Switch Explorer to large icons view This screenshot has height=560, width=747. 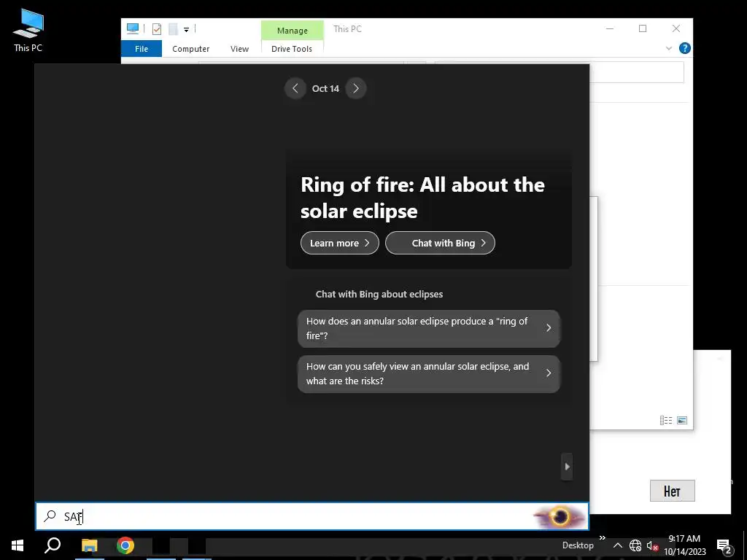(x=682, y=420)
